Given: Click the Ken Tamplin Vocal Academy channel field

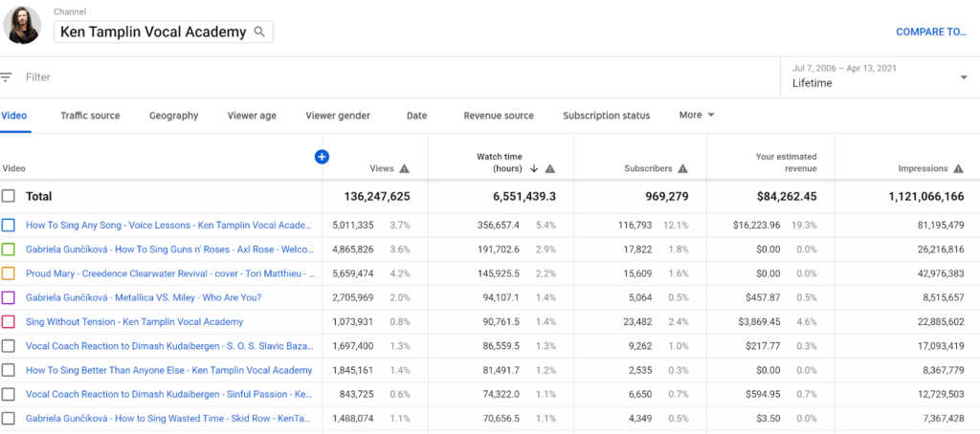Looking at the screenshot, I should [163, 32].
